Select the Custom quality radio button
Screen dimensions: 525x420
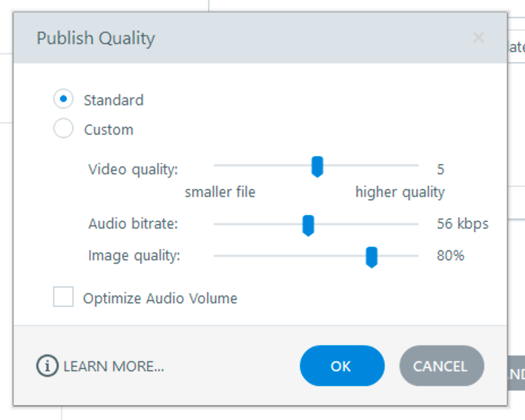(63, 129)
